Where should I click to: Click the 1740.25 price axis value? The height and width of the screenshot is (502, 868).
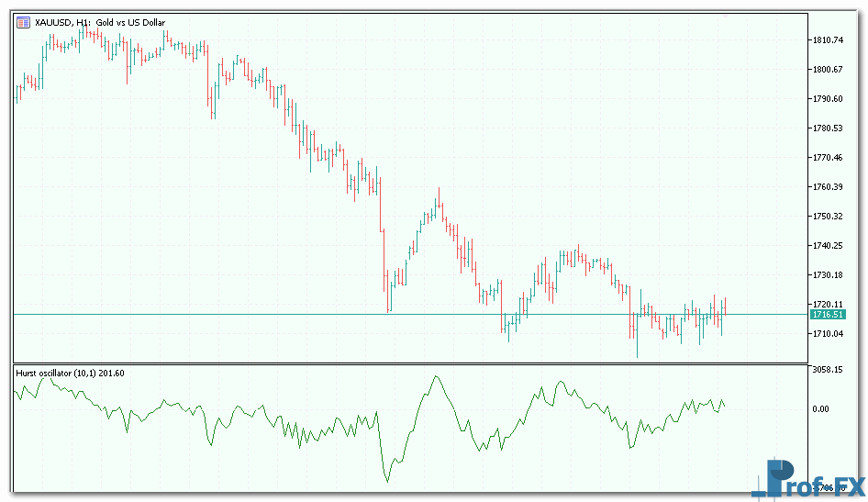pyautogui.click(x=827, y=246)
